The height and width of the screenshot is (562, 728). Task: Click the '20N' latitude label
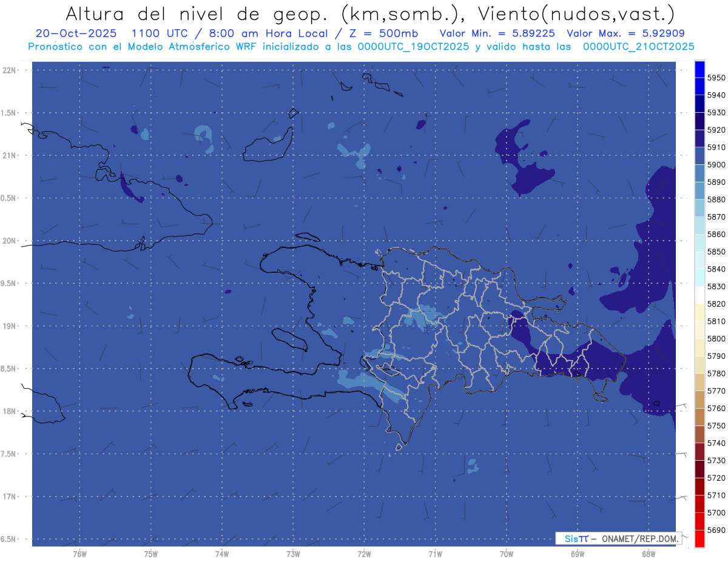[9, 241]
